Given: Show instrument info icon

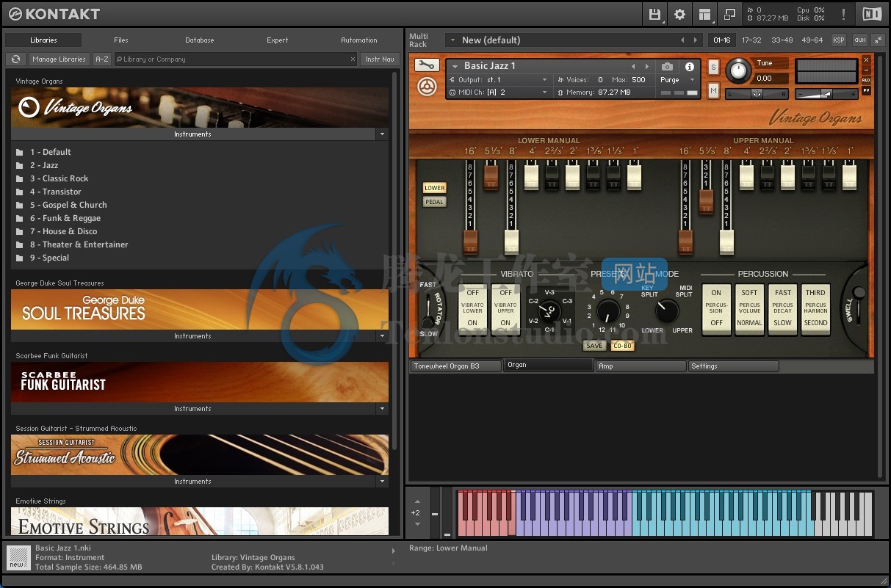Looking at the screenshot, I should click(689, 67).
